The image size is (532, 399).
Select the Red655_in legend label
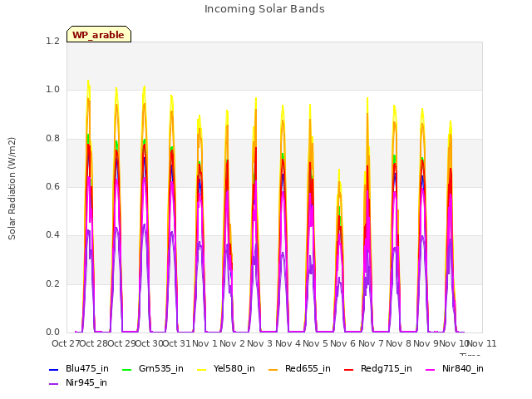308,369
